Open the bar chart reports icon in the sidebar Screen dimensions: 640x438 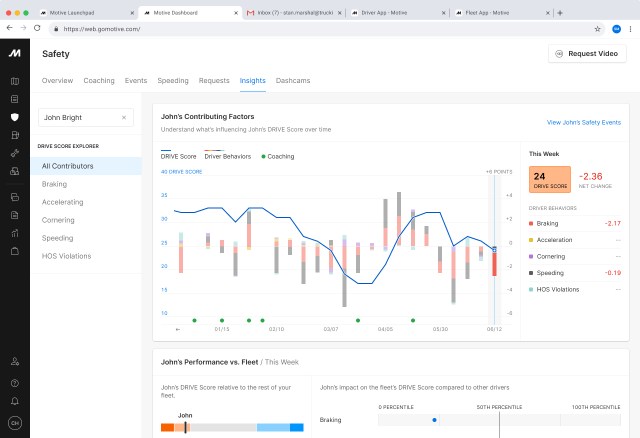point(14,233)
